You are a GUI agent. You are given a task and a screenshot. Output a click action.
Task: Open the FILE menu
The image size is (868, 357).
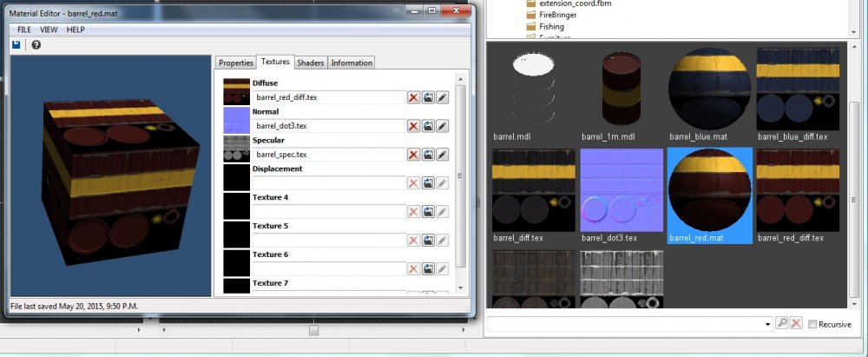pyautogui.click(x=23, y=30)
